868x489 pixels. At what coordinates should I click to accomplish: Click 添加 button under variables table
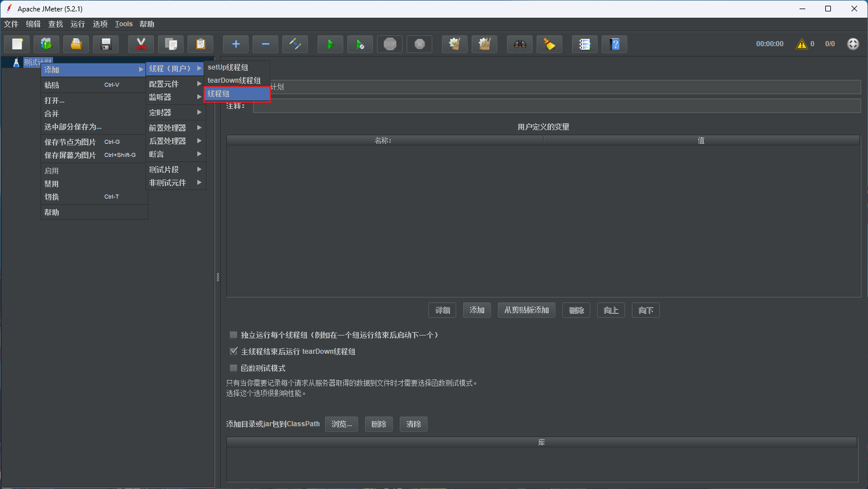click(477, 310)
